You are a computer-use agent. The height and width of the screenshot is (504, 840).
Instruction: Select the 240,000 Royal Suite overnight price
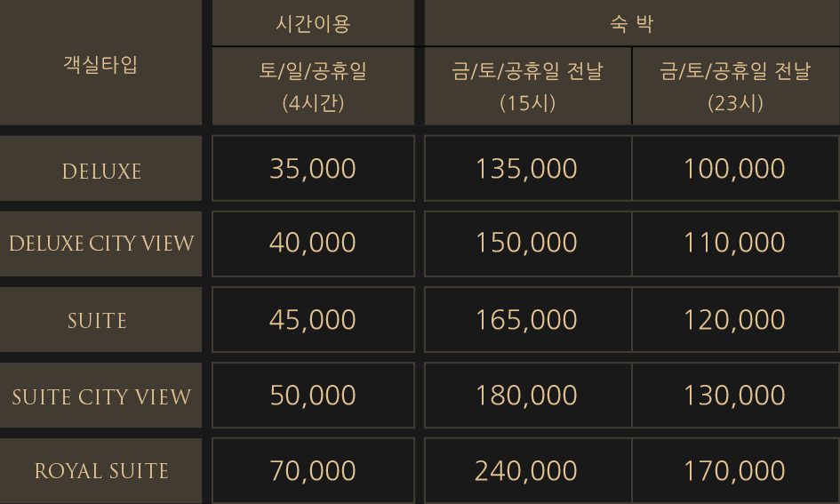point(528,471)
